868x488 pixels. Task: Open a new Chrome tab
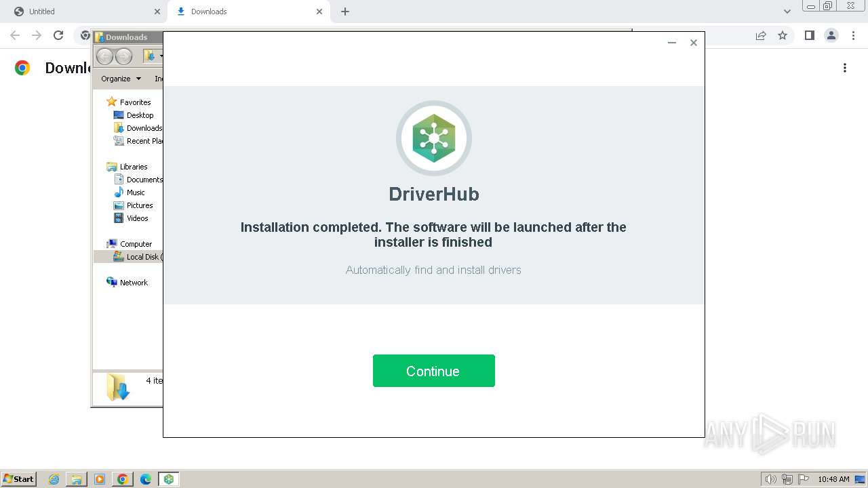coord(345,12)
